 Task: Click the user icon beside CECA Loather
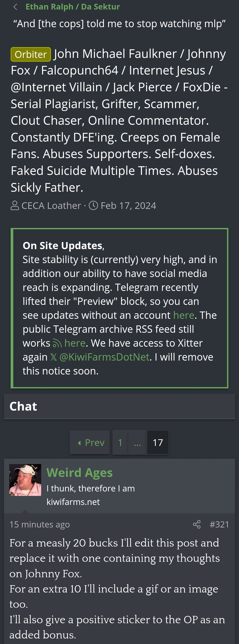pyautogui.click(x=15, y=206)
